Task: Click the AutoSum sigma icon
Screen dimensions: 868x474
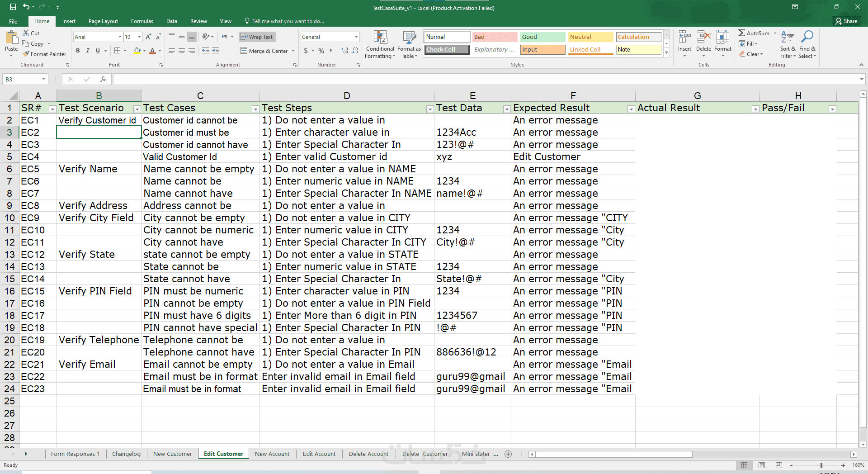Action: 742,33
